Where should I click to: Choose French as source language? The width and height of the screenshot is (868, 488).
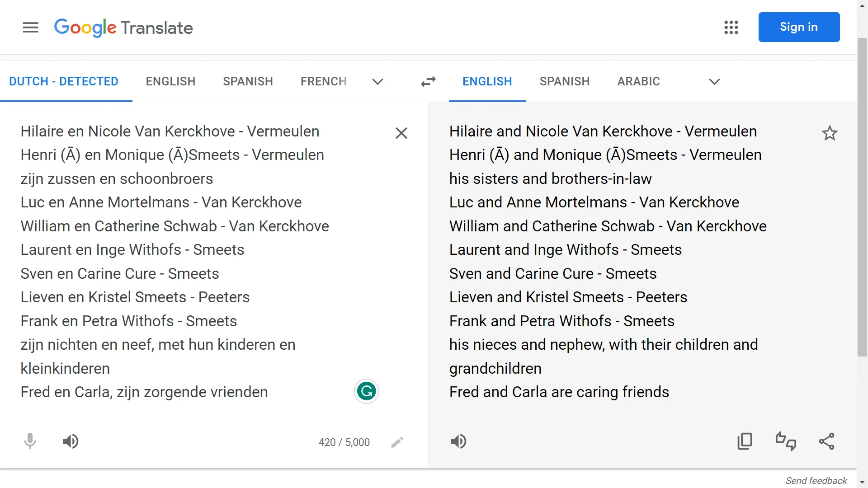(x=324, y=81)
